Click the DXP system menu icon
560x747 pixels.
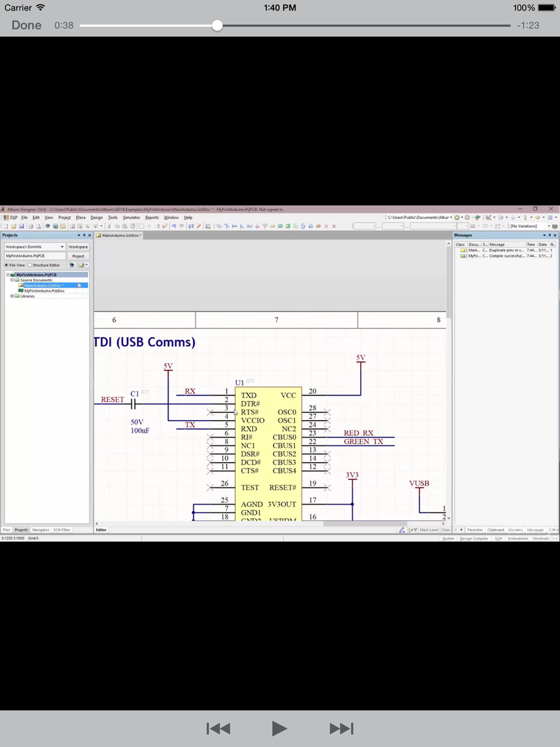pyautogui.click(x=11, y=217)
